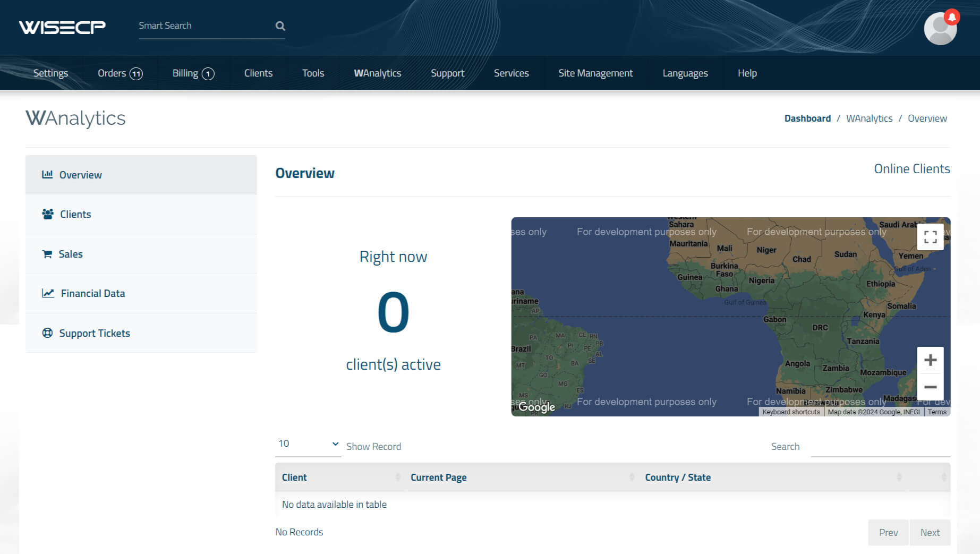Click the Online Clients heading
This screenshot has width=980, height=554.
pyautogui.click(x=912, y=169)
